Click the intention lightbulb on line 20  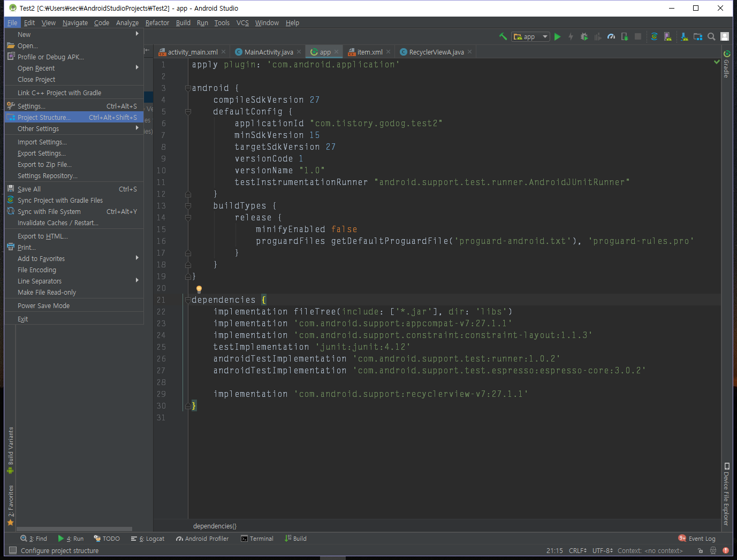pyautogui.click(x=199, y=289)
